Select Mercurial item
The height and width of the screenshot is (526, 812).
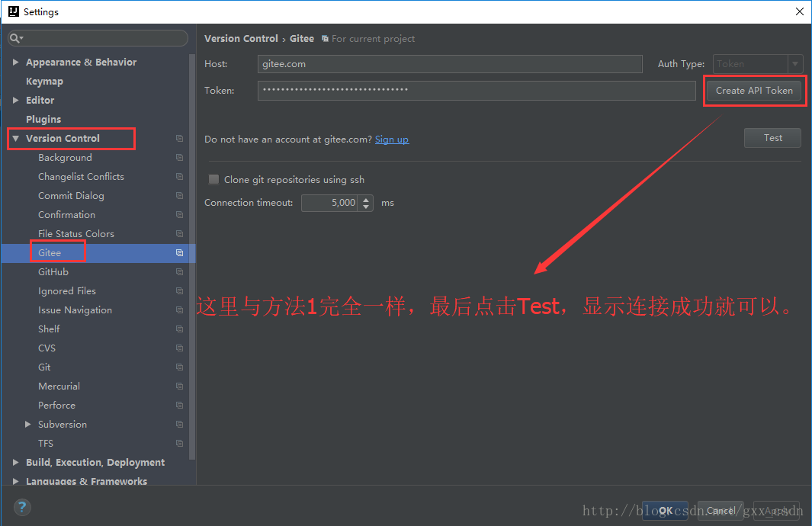(x=59, y=386)
